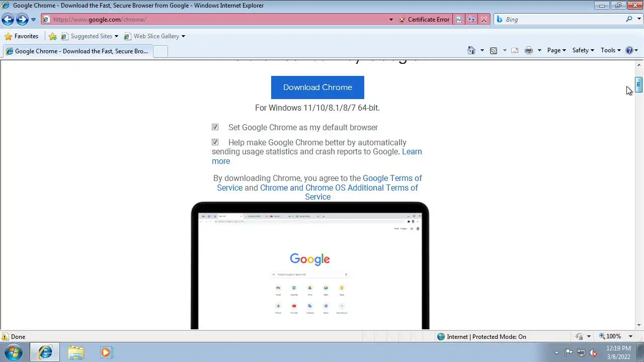Click the Refresh page icon
Viewport: 644px width, 362px height.
pos(471,20)
